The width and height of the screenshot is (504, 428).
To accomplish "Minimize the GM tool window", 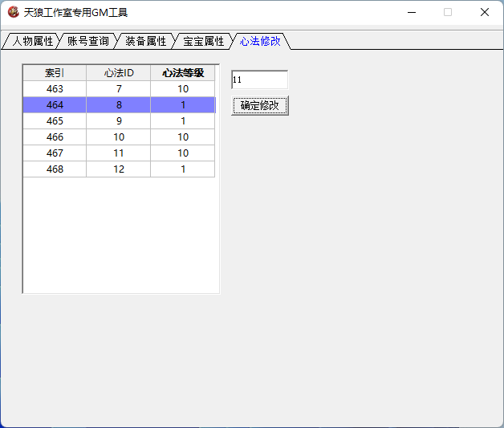I will coord(411,12).
